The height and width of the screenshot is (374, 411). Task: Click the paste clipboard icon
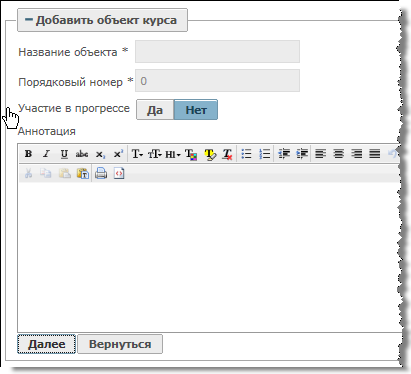pyautogui.click(x=64, y=173)
